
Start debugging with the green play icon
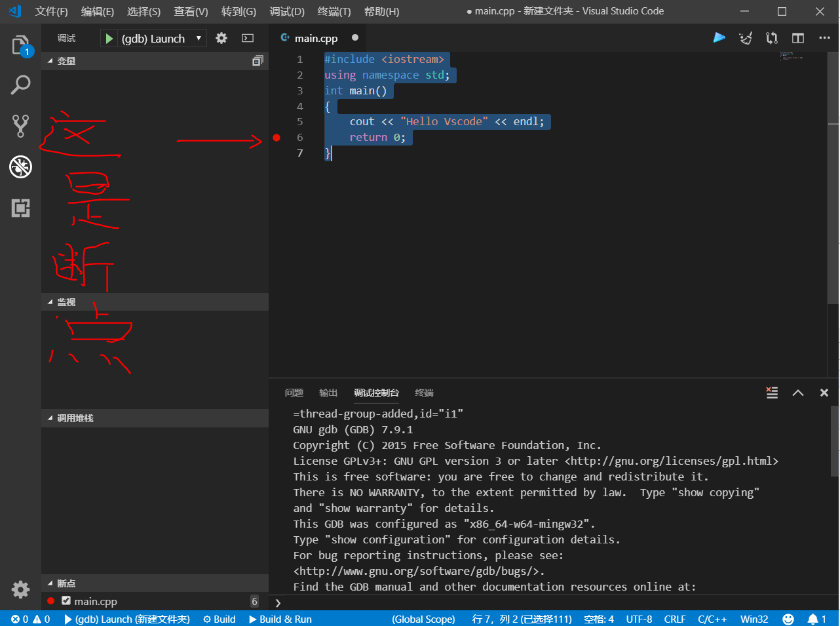pos(109,37)
